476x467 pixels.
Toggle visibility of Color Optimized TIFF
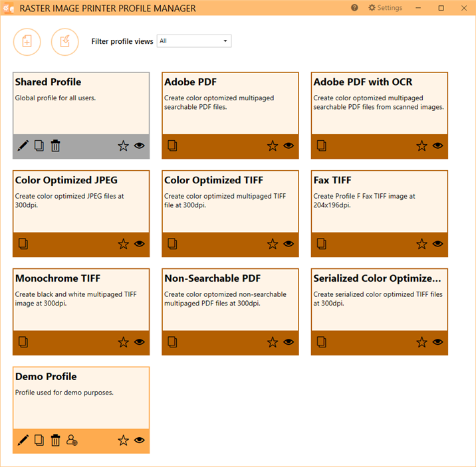tap(289, 244)
